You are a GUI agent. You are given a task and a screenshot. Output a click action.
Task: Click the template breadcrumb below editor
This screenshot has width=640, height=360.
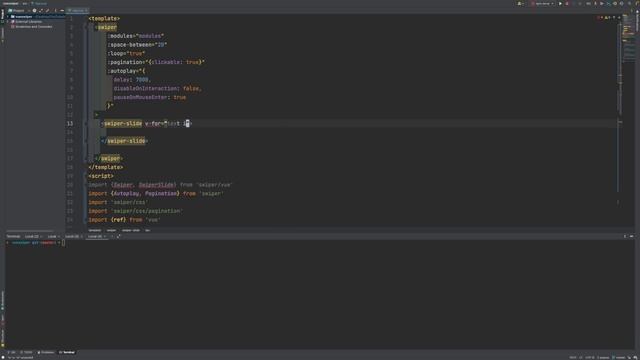[95, 230]
